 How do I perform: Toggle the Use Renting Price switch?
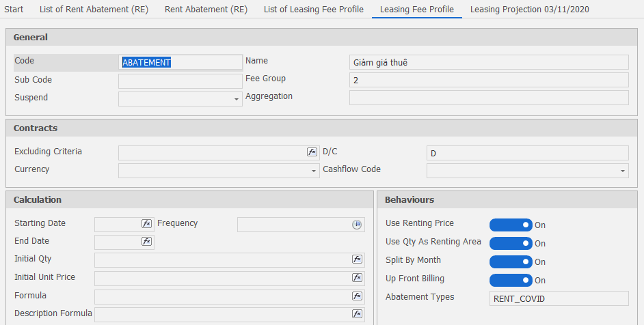(511, 225)
